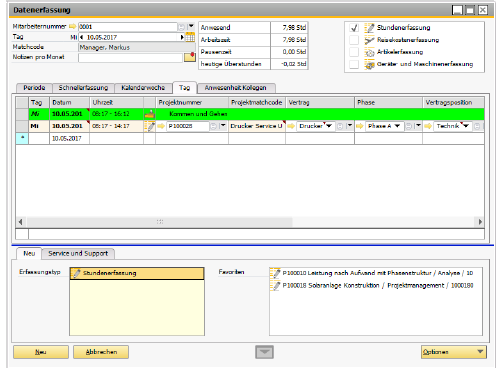Switch to the Kalenderwoche tab
The image size is (502, 368).
pos(143,88)
